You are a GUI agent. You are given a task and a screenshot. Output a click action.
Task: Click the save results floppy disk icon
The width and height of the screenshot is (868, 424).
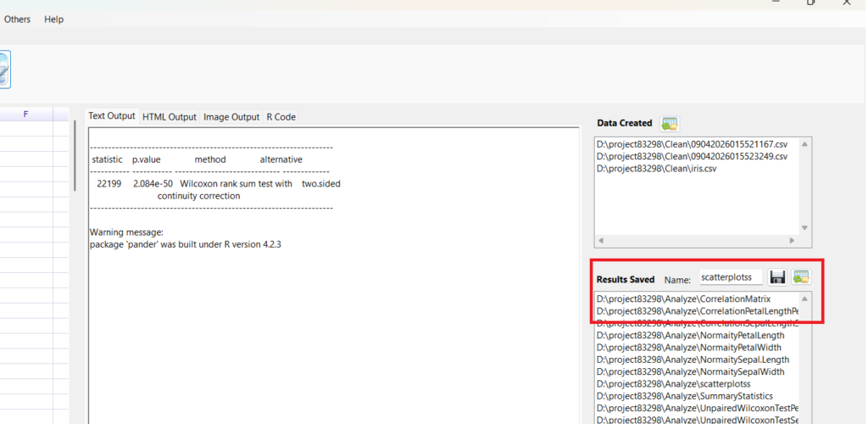pos(777,277)
